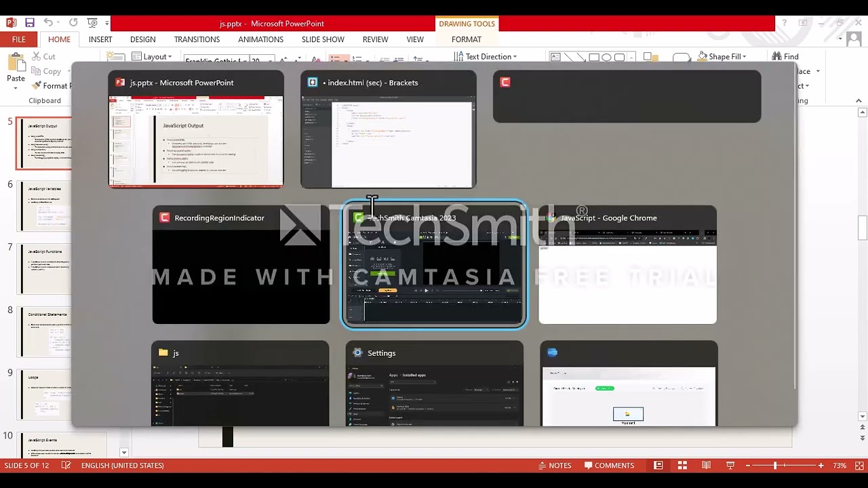This screenshot has height=488, width=868.
Task: Open the SLIDE SHOW ribbon tab
Action: point(323,39)
